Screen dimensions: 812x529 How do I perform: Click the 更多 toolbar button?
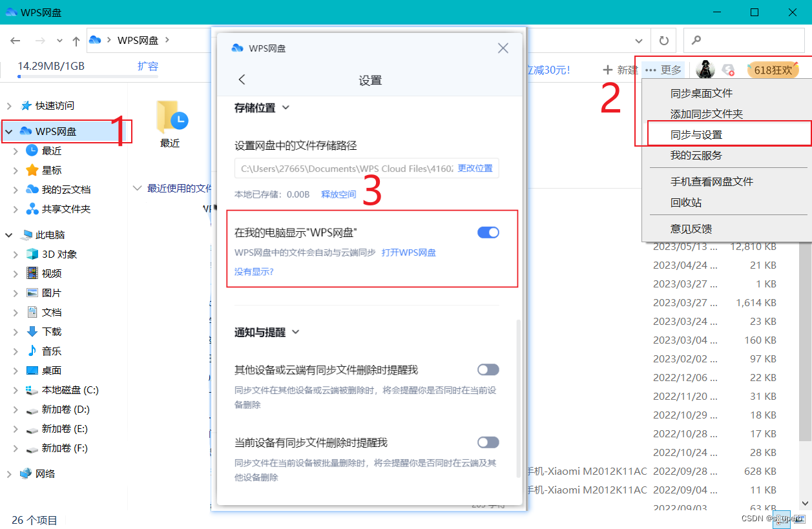coord(663,70)
